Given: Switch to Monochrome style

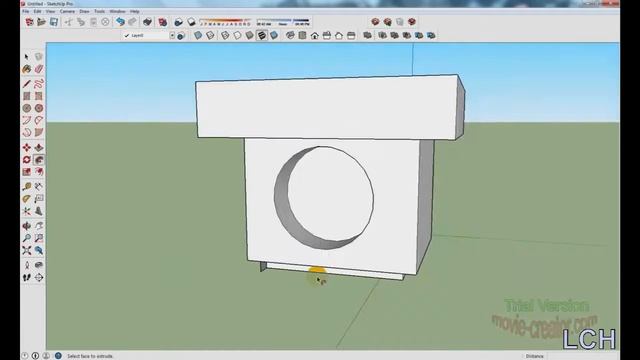Looking at the screenshot, I should 274,36.
